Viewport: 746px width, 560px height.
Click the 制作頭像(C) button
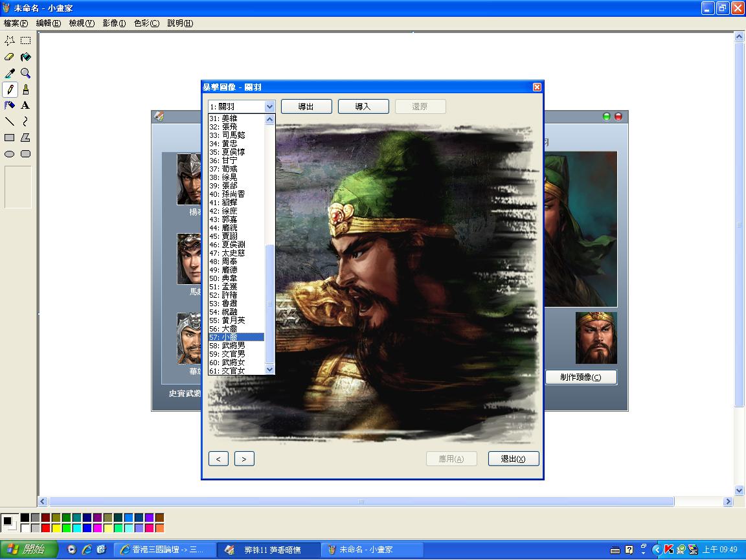[581, 377]
